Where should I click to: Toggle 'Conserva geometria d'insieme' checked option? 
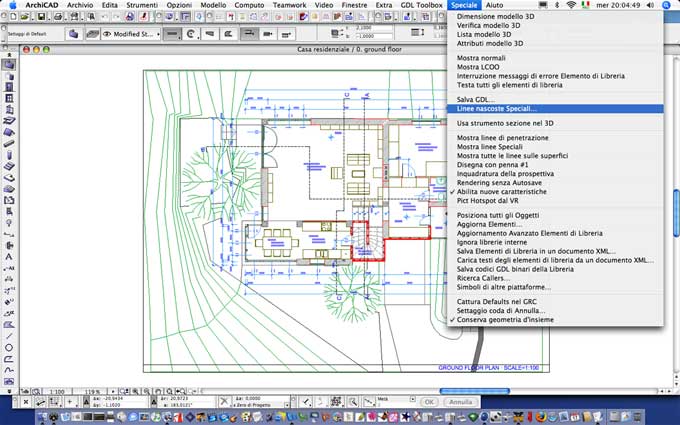(x=505, y=318)
